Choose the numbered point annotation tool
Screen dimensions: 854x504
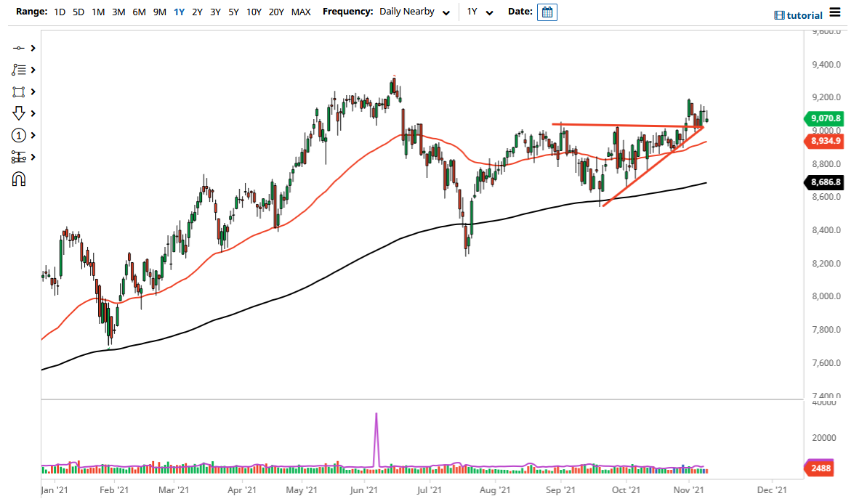click(18, 135)
